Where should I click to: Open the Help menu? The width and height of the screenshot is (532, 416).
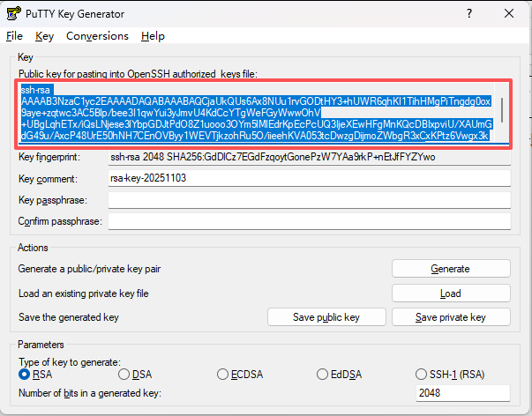click(x=153, y=36)
